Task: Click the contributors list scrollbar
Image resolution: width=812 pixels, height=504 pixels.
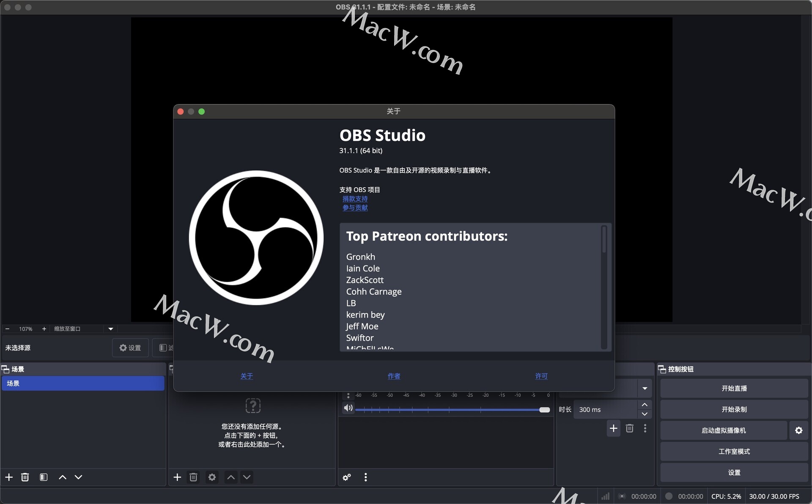Action: 604,240
